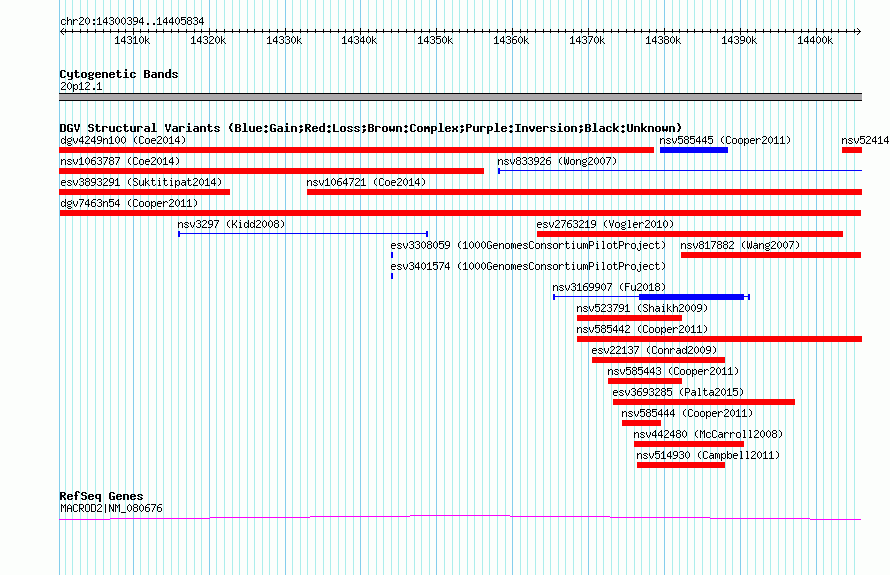The image size is (890, 575).
Task: Select the nsv3297 (Kidd2008) gain variant
Action: pyautogui.click(x=303, y=234)
